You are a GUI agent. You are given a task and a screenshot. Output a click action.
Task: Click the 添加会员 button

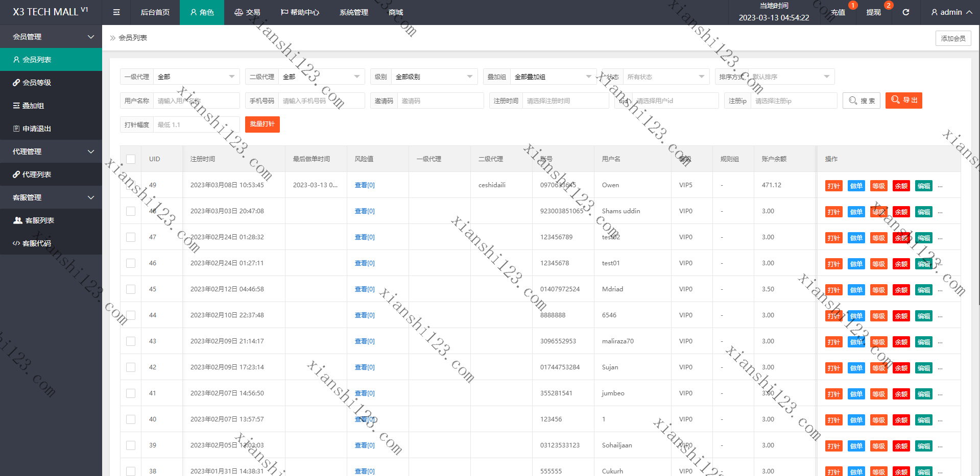(x=953, y=38)
